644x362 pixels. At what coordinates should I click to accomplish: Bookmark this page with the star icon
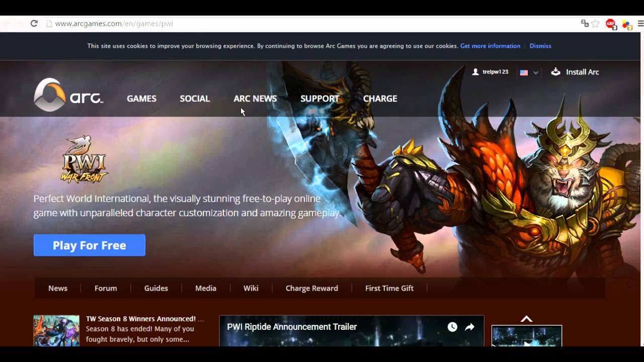click(x=596, y=24)
